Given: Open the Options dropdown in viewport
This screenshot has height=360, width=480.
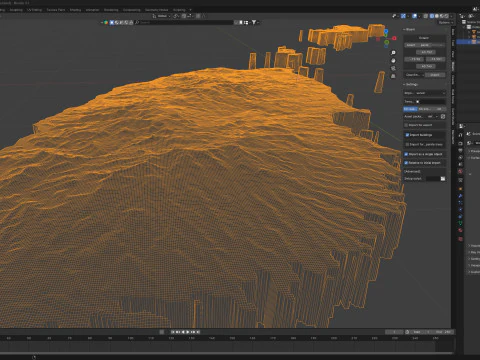Looking at the screenshot, I should click(x=446, y=22).
